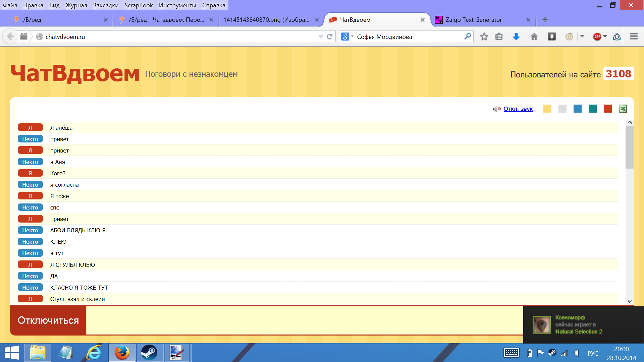Open the Adblock Plus dropdown arrow
The image size is (644, 362).
[x=605, y=36]
